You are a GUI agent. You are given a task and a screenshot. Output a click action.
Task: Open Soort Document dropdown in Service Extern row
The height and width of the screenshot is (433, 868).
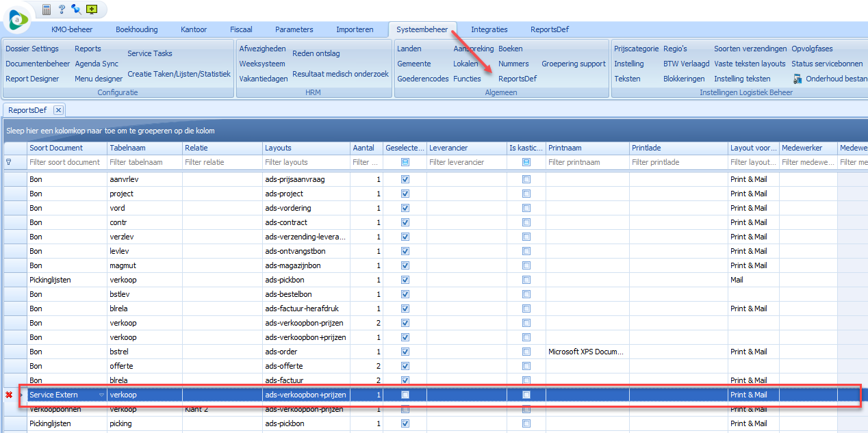coord(102,395)
